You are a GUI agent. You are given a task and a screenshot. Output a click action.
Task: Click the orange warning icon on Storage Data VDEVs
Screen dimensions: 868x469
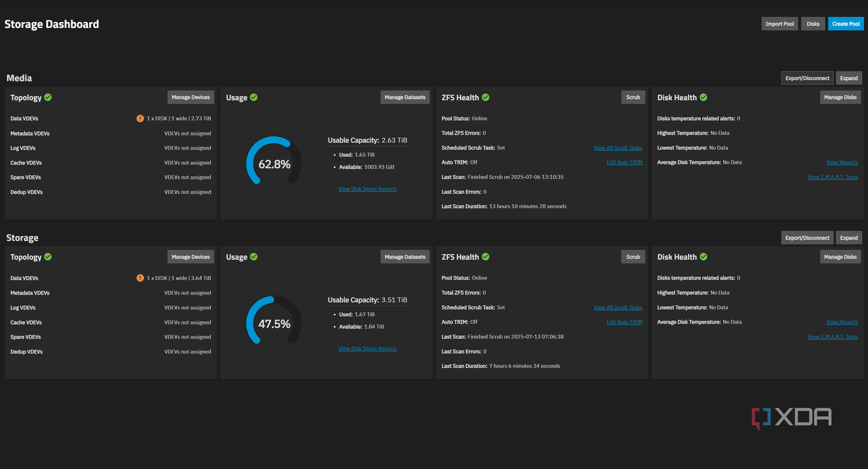click(x=140, y=278)
